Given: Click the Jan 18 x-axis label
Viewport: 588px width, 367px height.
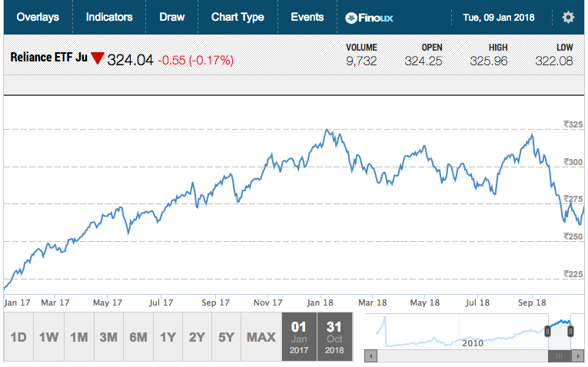Looking at the screenshot, I should click(320, 303).
